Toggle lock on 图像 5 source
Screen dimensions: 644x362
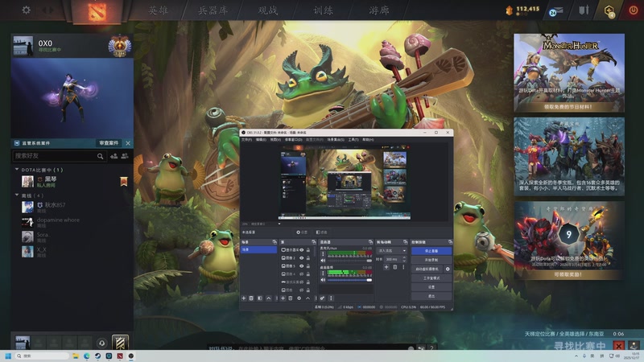(308, 266)
